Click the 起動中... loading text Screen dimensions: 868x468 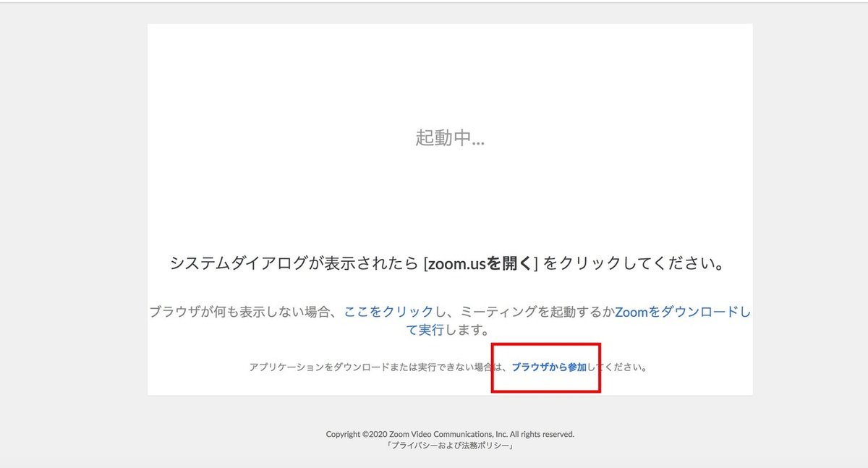coord(449,137)
